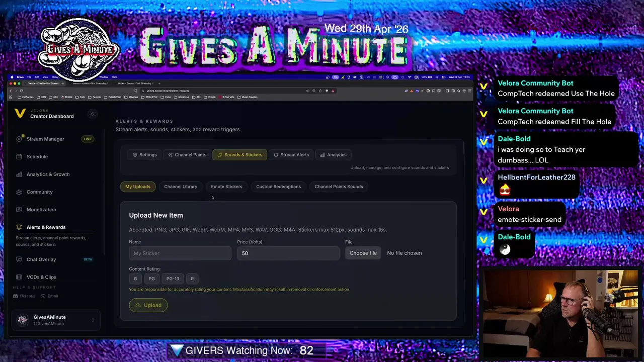
Task: Click the GivesAMinute profile avatar
Action: pos(23,320)
